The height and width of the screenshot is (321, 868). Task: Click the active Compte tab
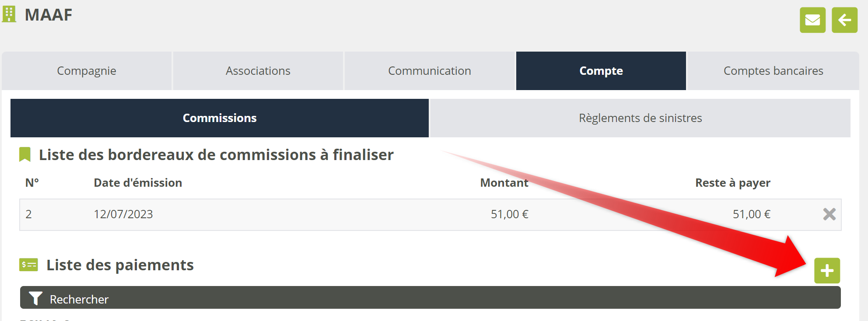point(601,71)
